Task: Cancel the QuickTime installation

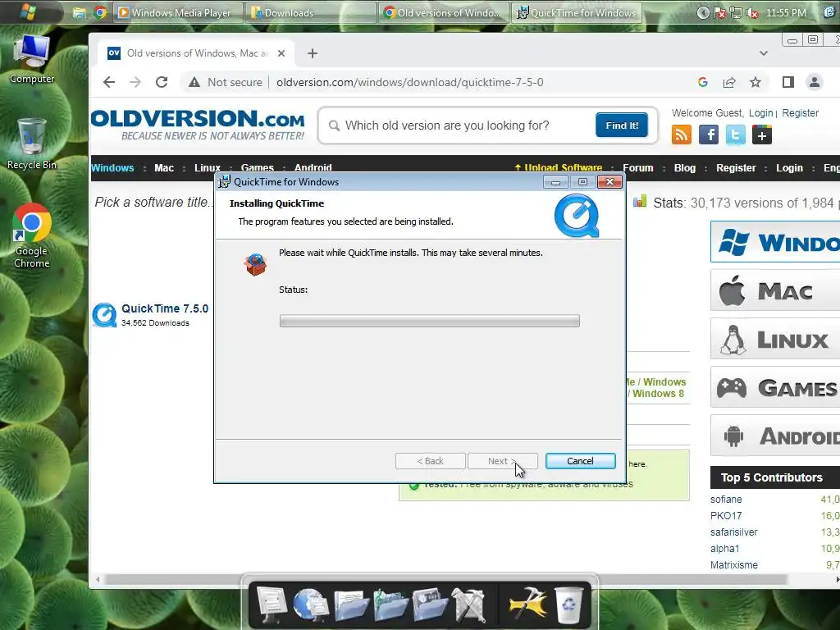Action: point(580,461)
